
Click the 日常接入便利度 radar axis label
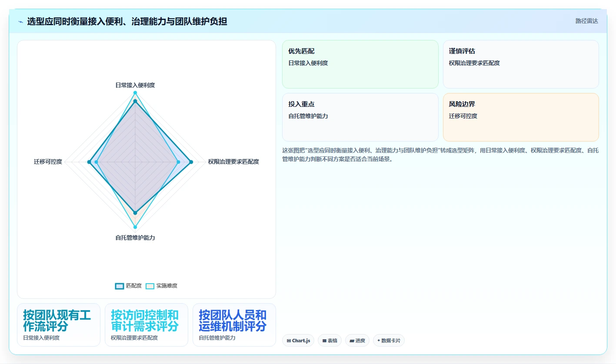[x=135, y=85]
